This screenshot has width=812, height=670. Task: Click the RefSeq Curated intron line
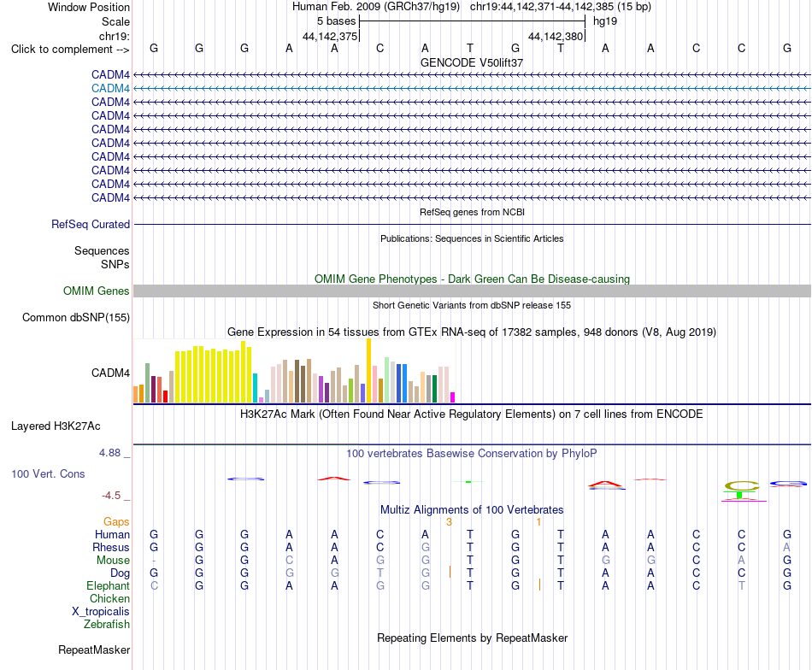(472, 224)
